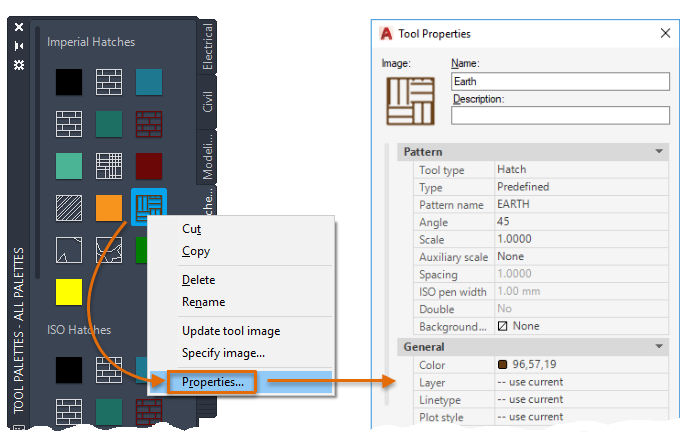
Task: Select the black solid swatch under ISO Hatches
Action: tap(69, 370)
